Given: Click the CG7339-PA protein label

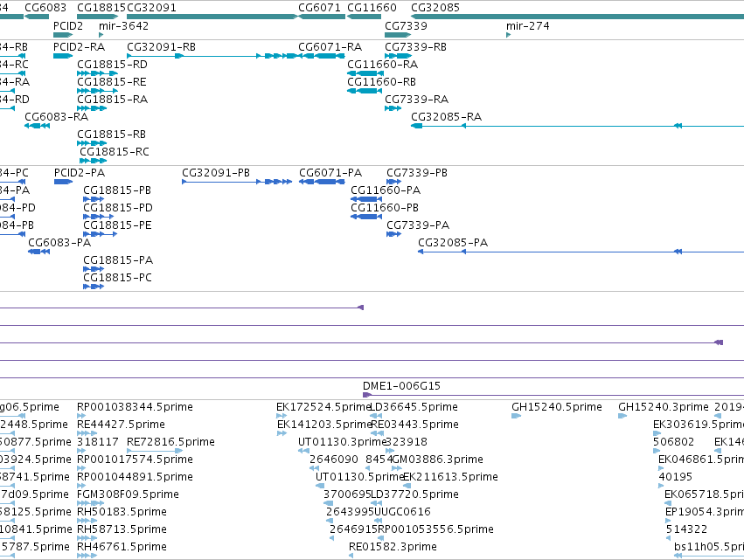Looking at the screenshot, I should (418, 225).
